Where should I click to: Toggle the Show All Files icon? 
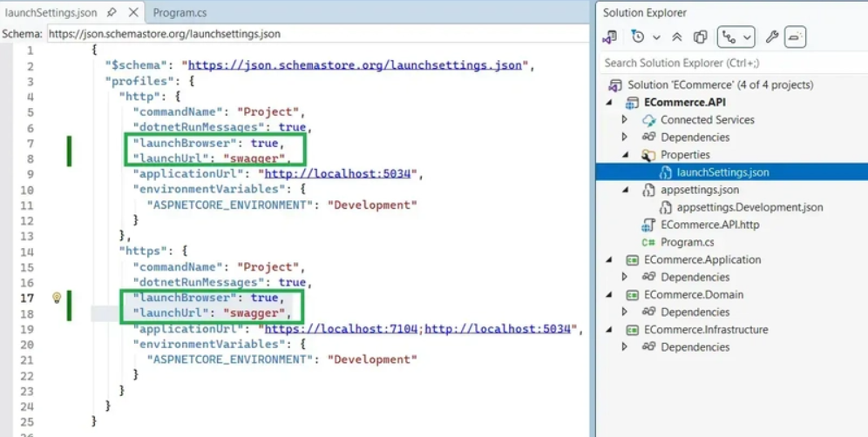point(701,37)
